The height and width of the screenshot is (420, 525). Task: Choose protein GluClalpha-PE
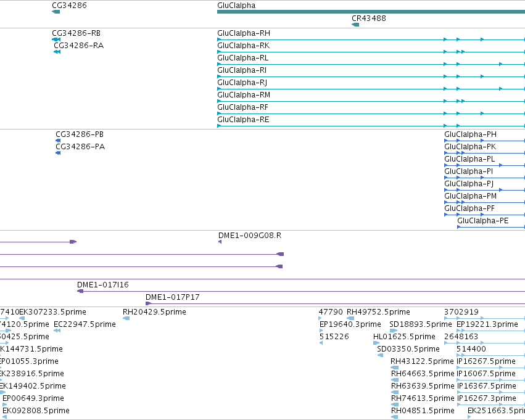[483, 221]
